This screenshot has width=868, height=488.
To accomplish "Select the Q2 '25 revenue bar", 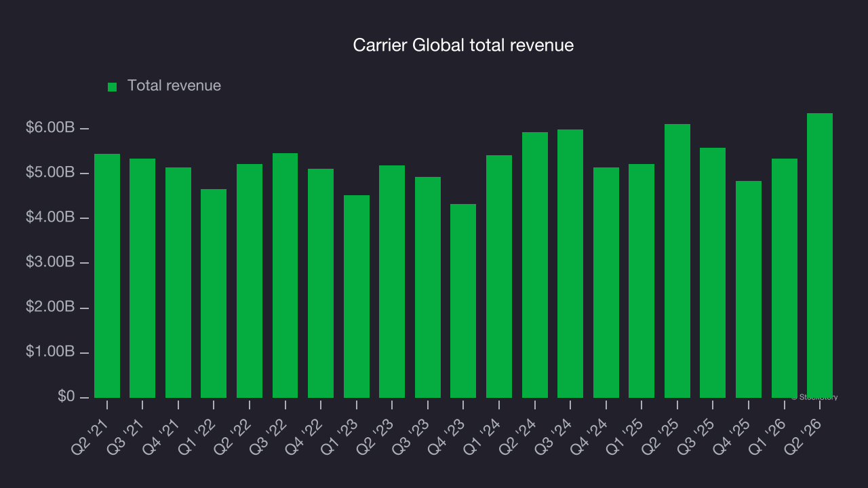I will 677,261.
